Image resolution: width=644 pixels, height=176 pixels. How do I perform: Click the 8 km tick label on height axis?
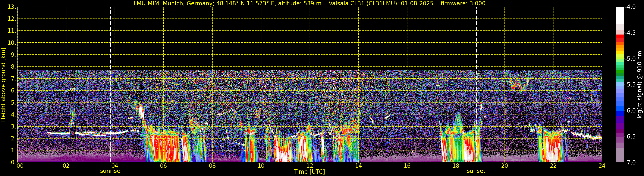pyautogui.click(x=13, y=67)
